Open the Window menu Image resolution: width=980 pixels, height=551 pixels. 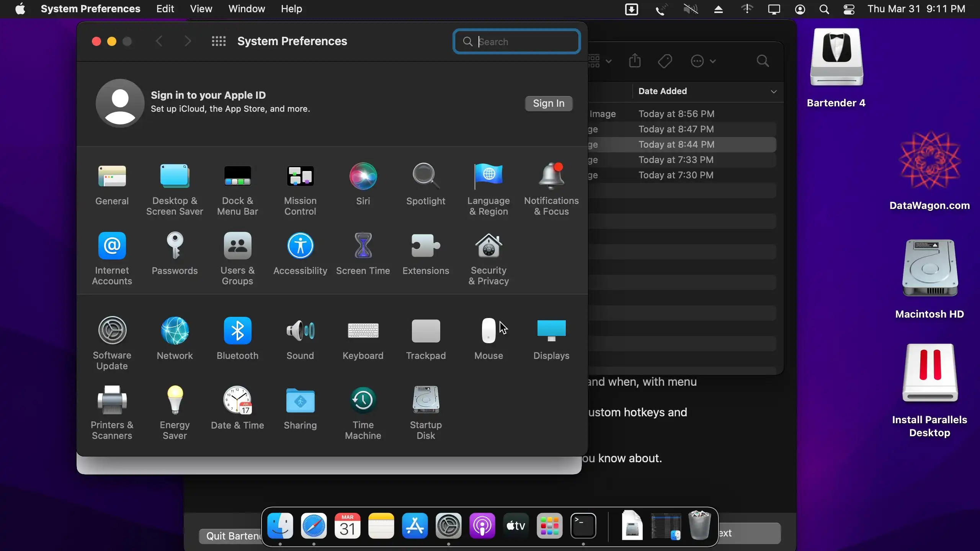(247, 9)
